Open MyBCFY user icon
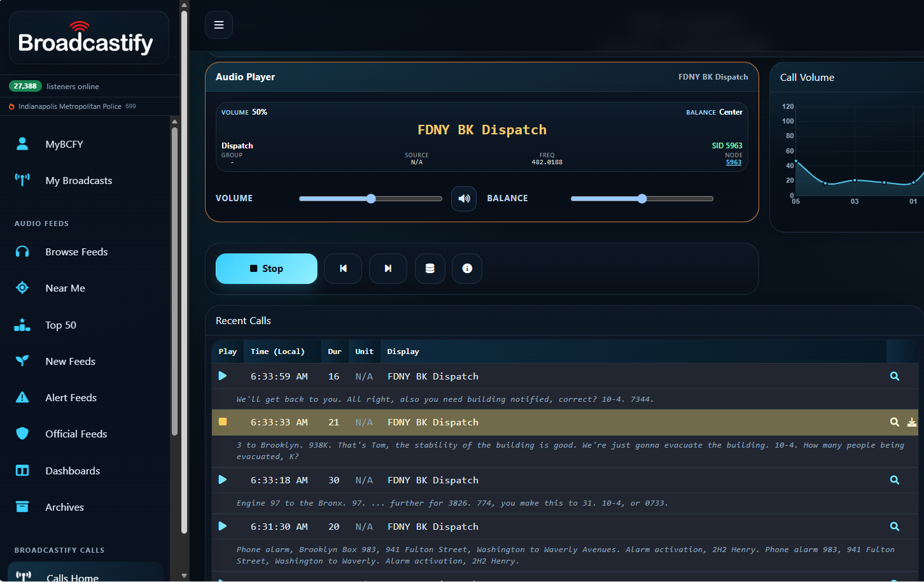Screen dimensions: 924x582 click(22, 144)
